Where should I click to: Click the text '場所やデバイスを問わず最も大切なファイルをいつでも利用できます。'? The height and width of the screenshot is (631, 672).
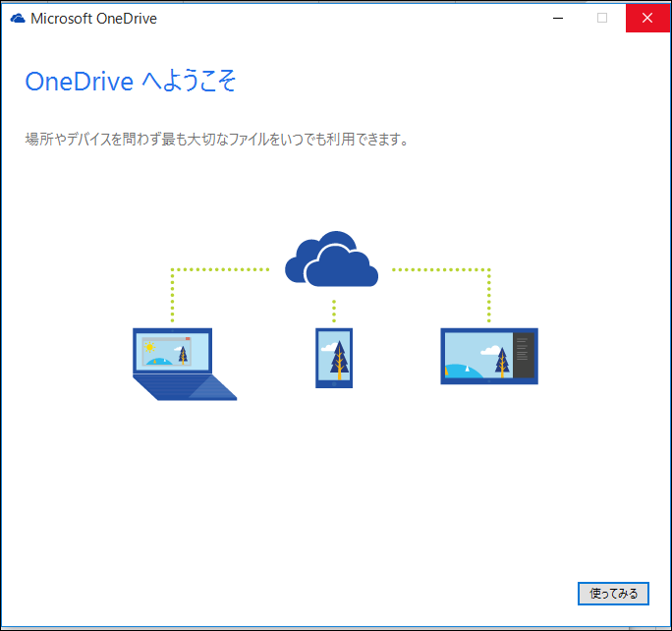pos(217,139)
